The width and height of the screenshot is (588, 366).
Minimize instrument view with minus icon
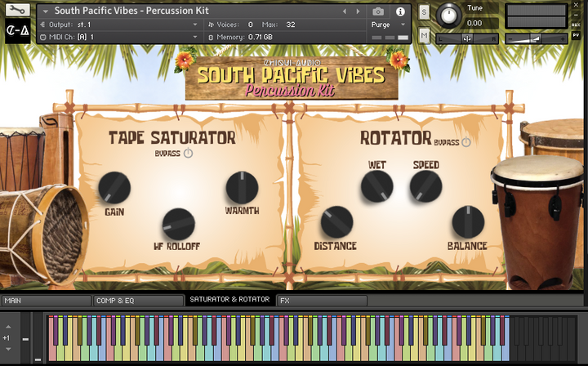[x=576, y=15]
